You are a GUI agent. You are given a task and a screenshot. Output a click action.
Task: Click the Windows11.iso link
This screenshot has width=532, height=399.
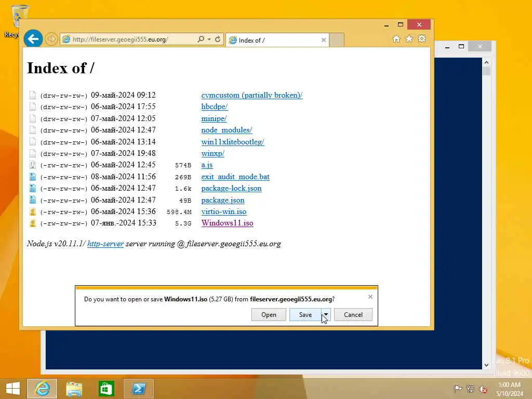point(228,223)
